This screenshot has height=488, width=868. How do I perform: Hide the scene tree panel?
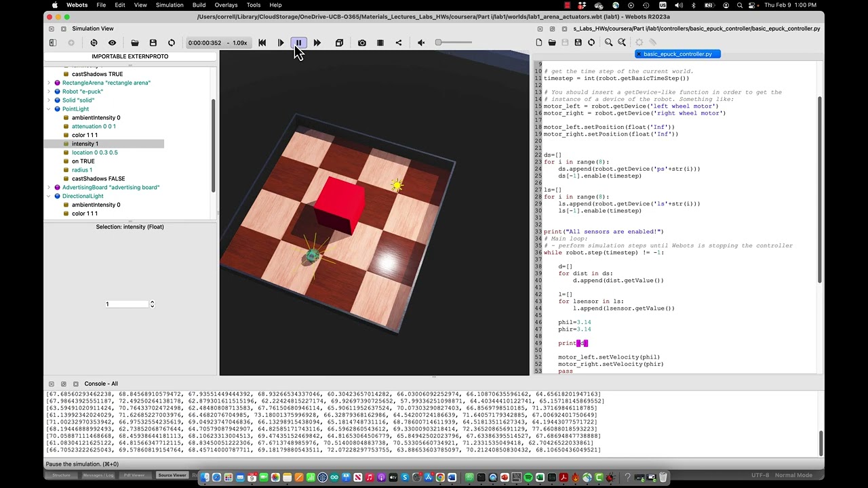(53, 43)
